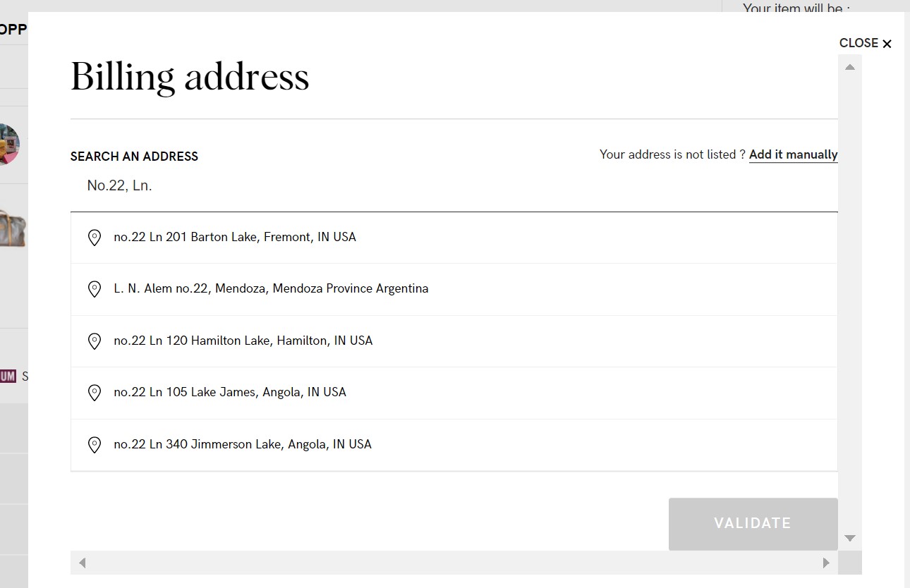The width and height of the screenshot is (910, 588).
Task: Select the Lake James, Angola address suggestion
Action: click(230, 393)
